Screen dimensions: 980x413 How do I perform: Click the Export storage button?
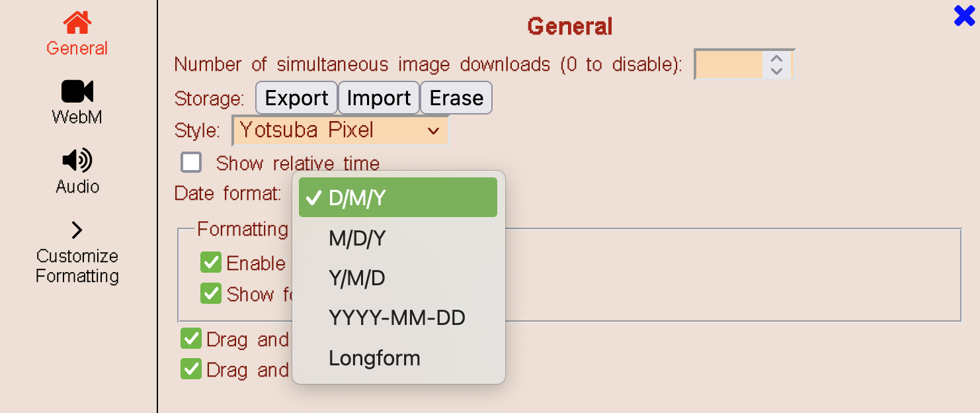coord(296,99)
